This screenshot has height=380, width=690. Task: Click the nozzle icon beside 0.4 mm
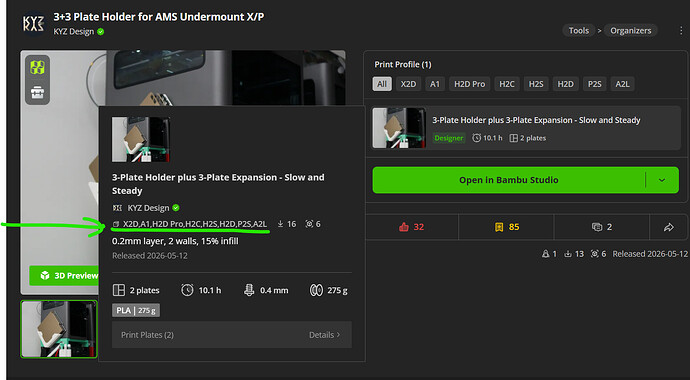pos(249,290)
